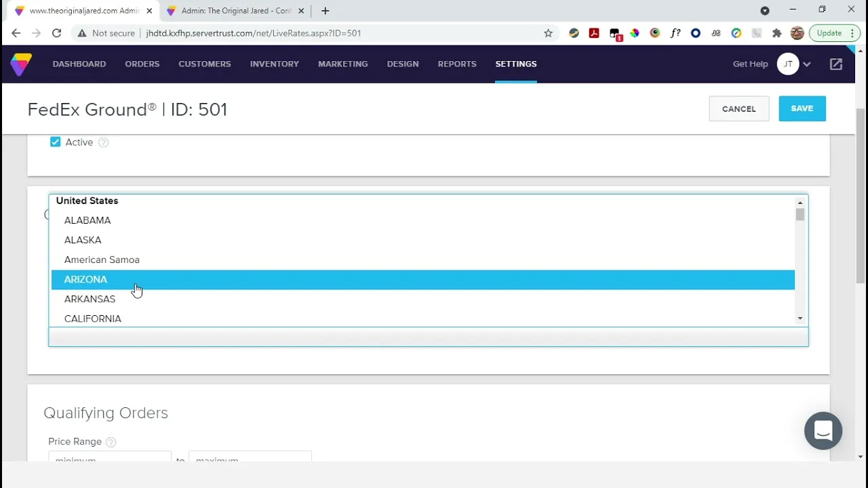Viewport: 868px width, 488px height.
Task: Click the Chrome Update button
Action: tap(835, 33)
